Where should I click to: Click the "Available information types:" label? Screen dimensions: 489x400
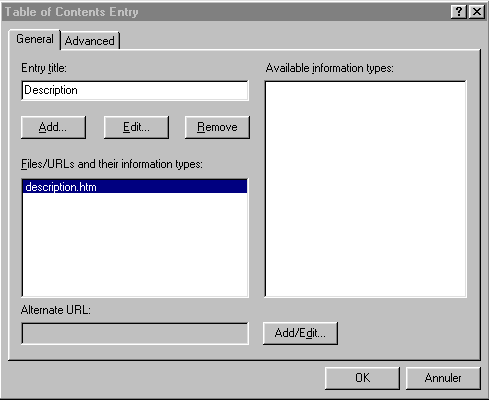point(330,68)
